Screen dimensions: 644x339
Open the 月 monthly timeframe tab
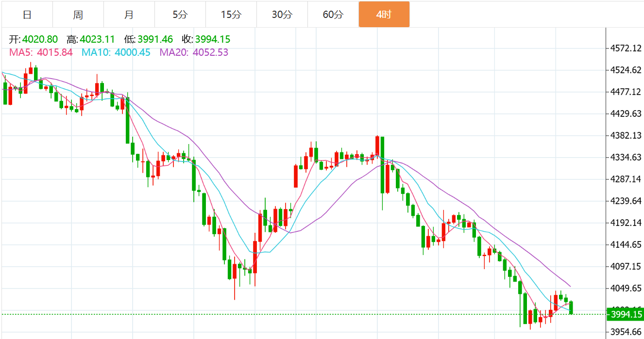pos(129,15)
